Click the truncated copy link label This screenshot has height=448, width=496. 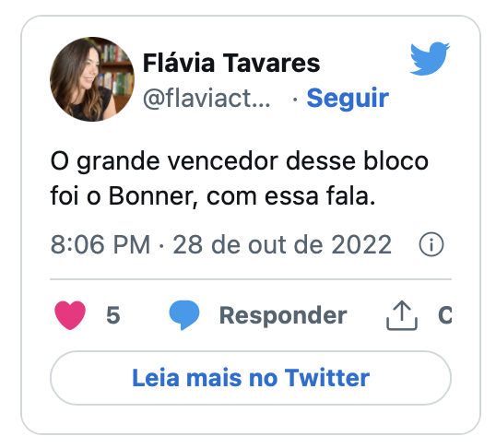coord(444,315)
